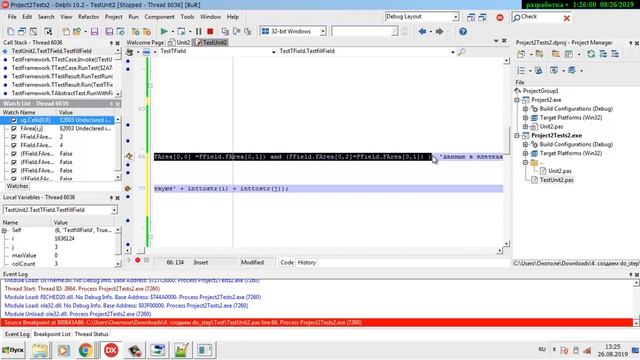Collapse Project2Tests2.exe node
640x360 pixels.
pyautogui.click(x=517, y=136)
